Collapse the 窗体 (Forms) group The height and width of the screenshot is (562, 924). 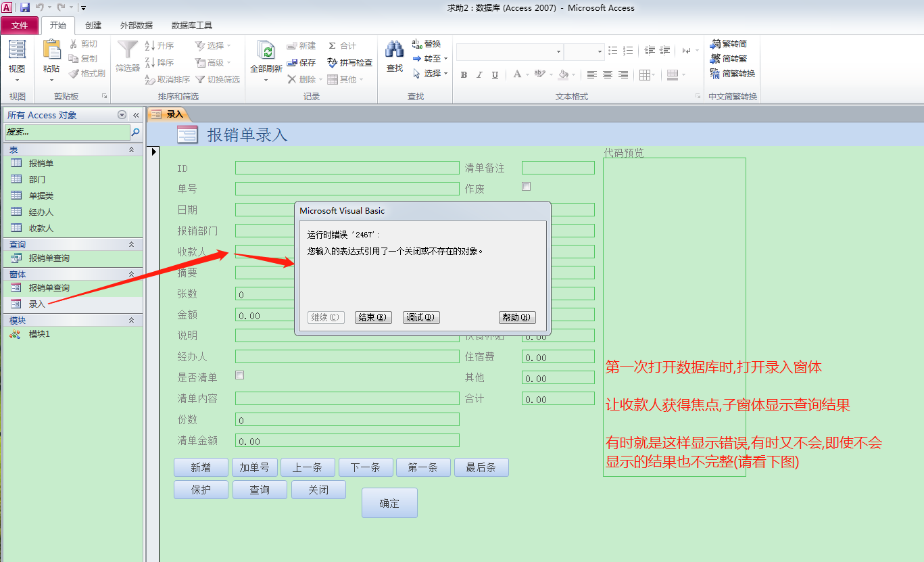click(x=131, y=274)
